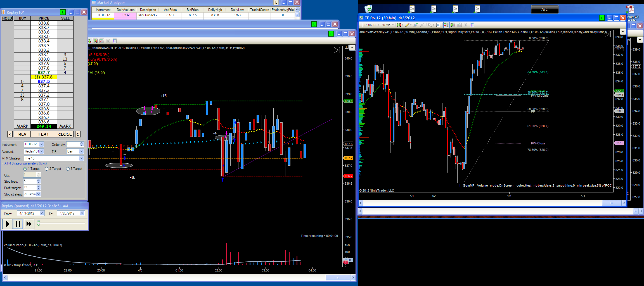This screenshot has height=286, width=644.
Task: Click the Profit target value field
Action: tap(30, 187)
